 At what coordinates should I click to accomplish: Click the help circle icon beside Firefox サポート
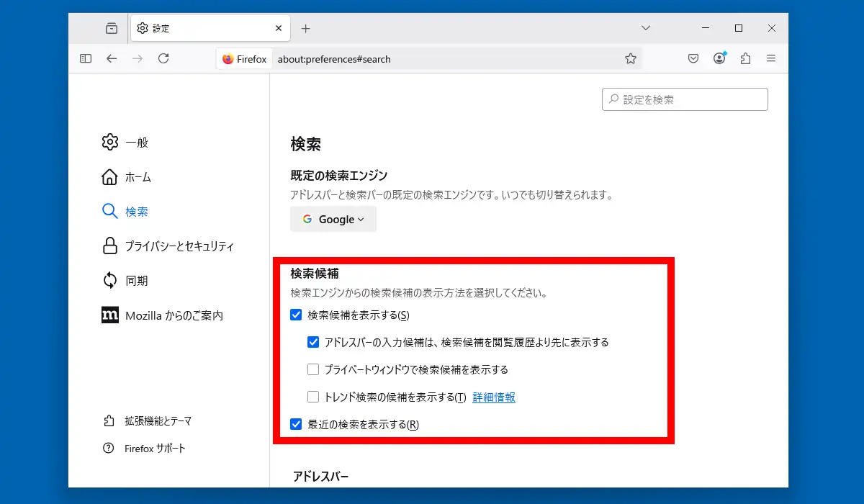109,448
